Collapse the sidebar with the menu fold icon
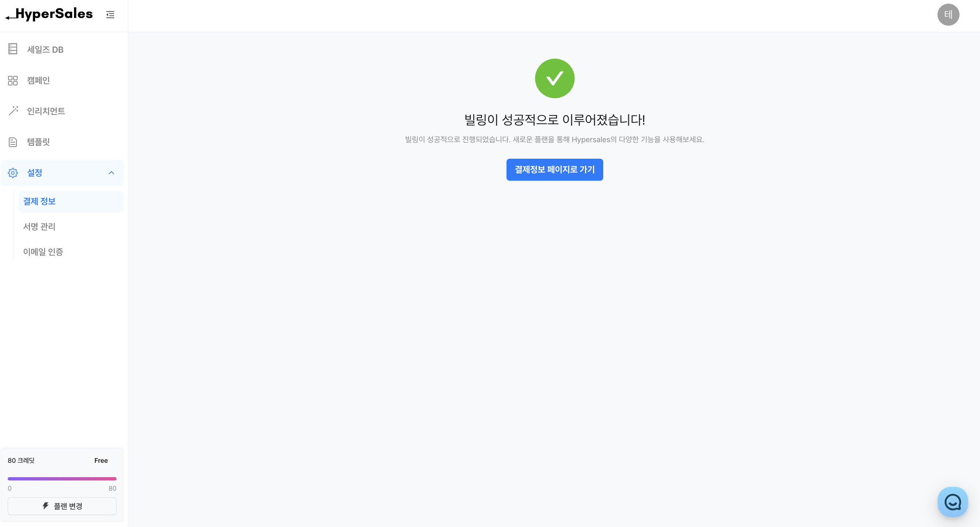Viewport: 980px width, 527px height. 110,14
